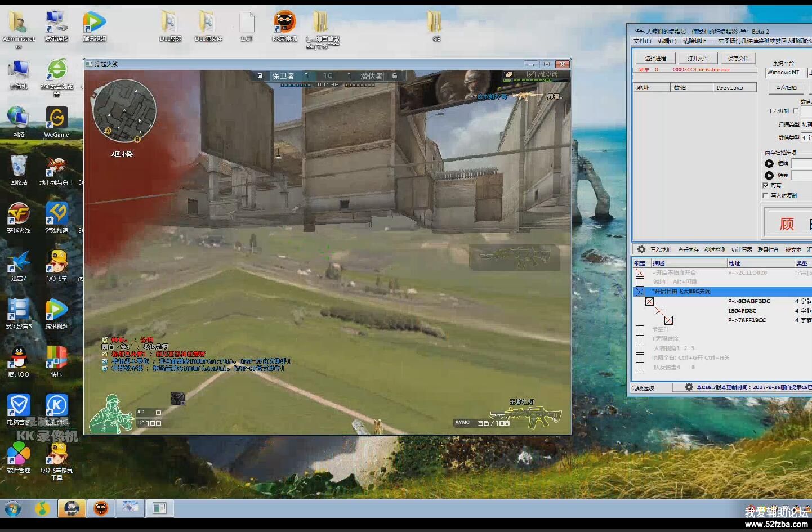Toggle the 写入时复制 checkbox

pyautogui.click(x=765, y=195)
